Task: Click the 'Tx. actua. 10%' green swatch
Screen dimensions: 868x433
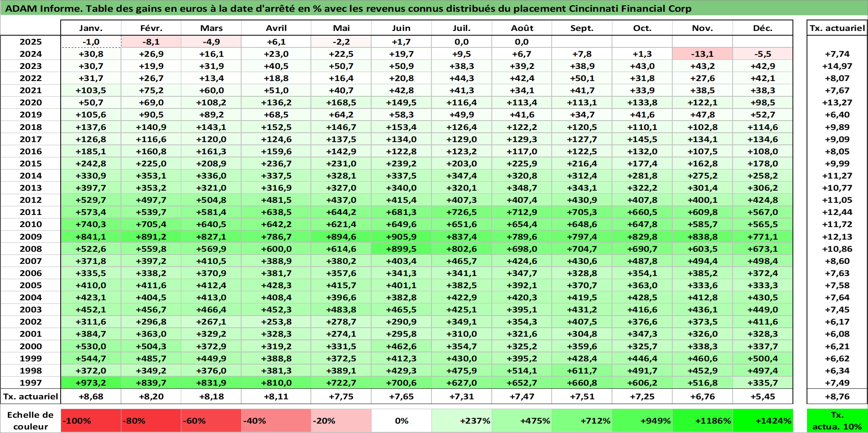Action: point(837,420)
